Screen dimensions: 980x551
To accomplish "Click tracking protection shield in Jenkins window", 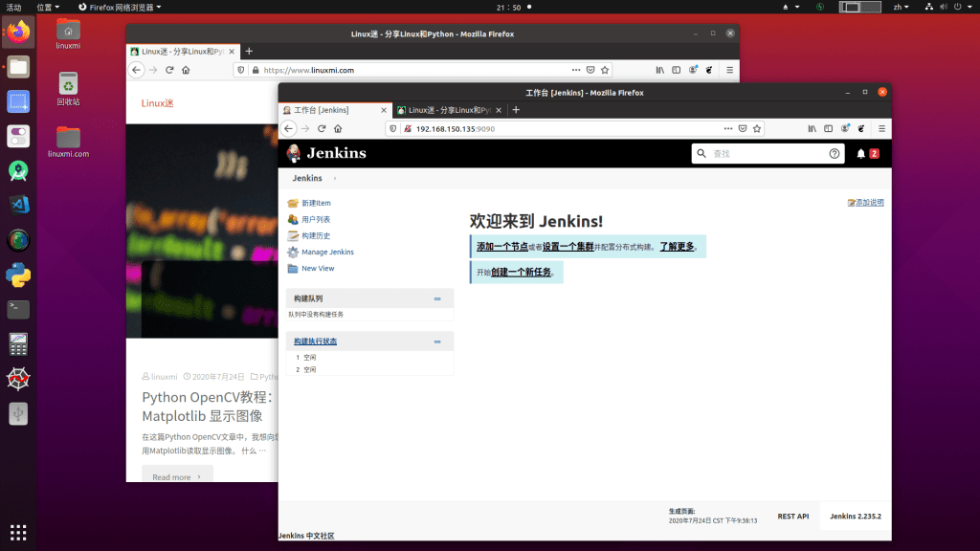I will (x=392, y=129).
